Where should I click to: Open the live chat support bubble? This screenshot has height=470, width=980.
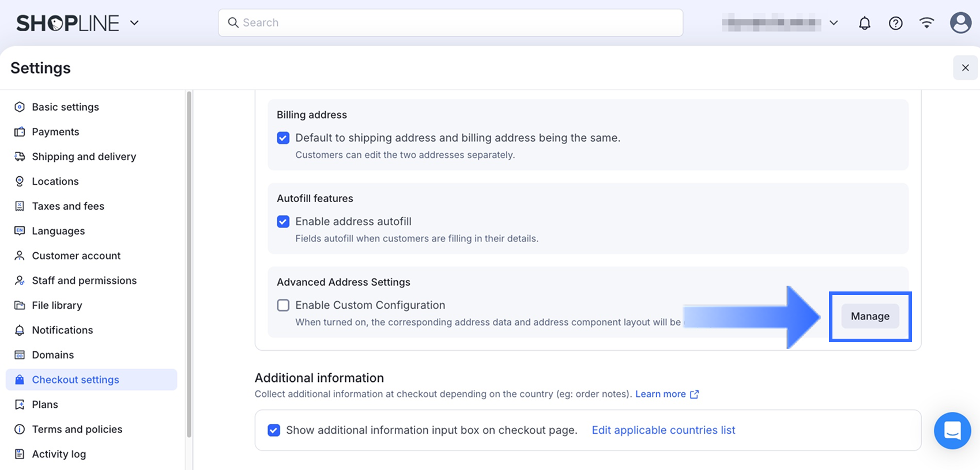(952, 430)
